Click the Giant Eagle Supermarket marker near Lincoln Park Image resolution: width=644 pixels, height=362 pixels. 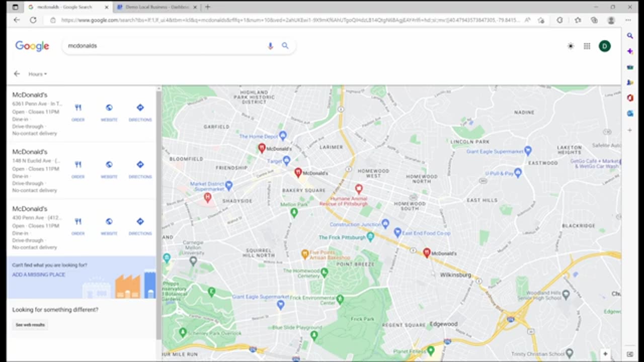tap(528, 150)
